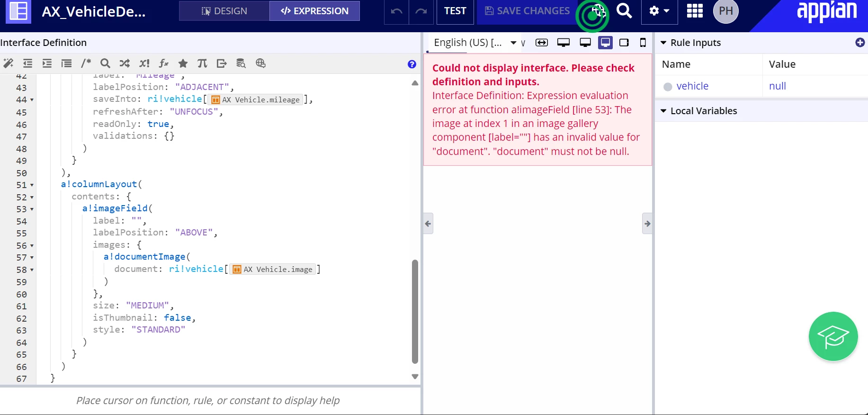The width and height of the screenshot is (868, 415).
Task: Collapse the Local Variables section
Action: (663, 111)
